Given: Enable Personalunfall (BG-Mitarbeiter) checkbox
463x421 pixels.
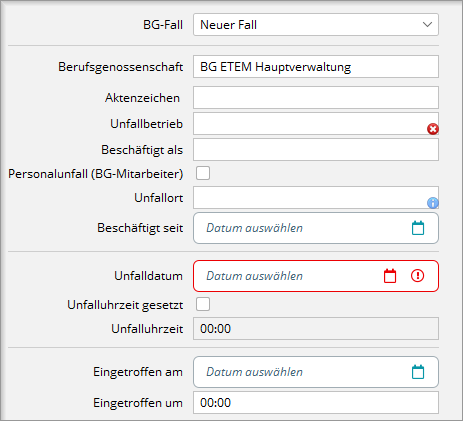Looking at the screenshot, I should click(x=203, y=173).
